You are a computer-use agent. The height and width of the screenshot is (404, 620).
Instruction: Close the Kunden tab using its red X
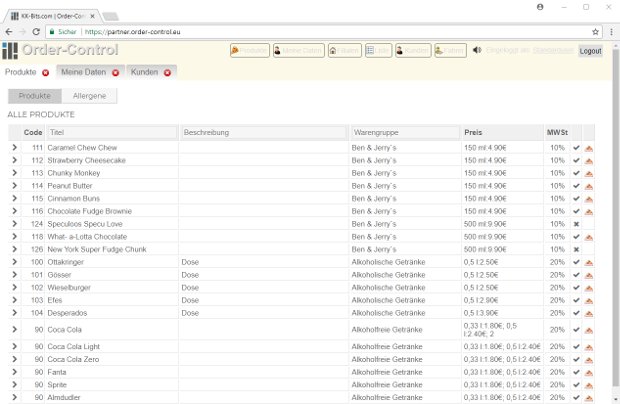coord(167,73)
